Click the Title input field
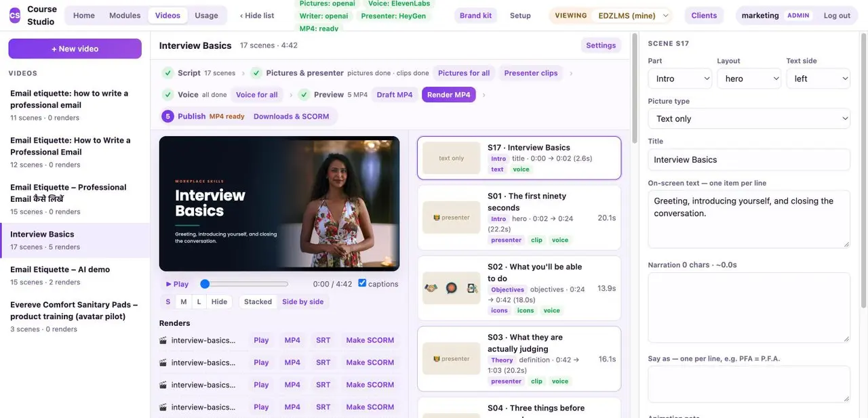Image resolution: width=868 pixels, height=418 pixels. tap(749, 160)
